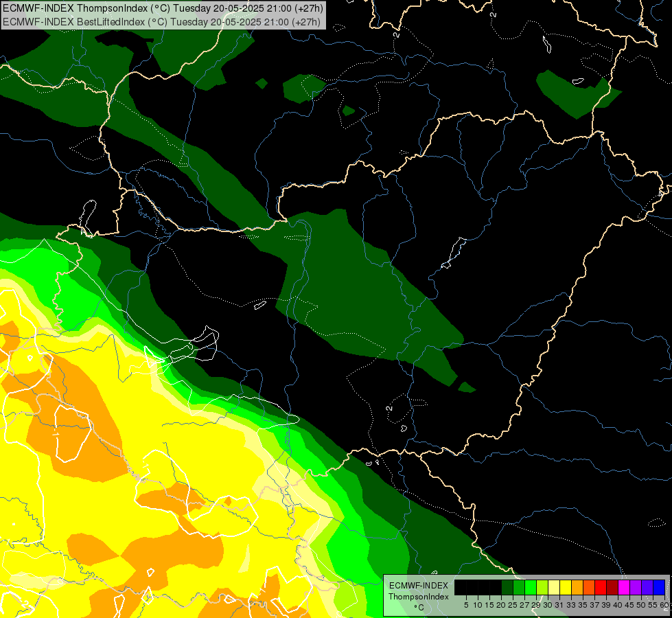The width and height of the screenshot is (672, 618).
Task: Click the dark red 39–40 legend swatch
Action: tap(612, 587)
